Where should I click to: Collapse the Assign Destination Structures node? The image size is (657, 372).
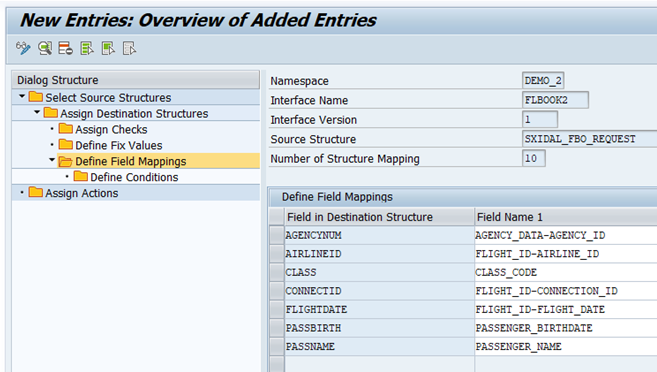(37, 112)
